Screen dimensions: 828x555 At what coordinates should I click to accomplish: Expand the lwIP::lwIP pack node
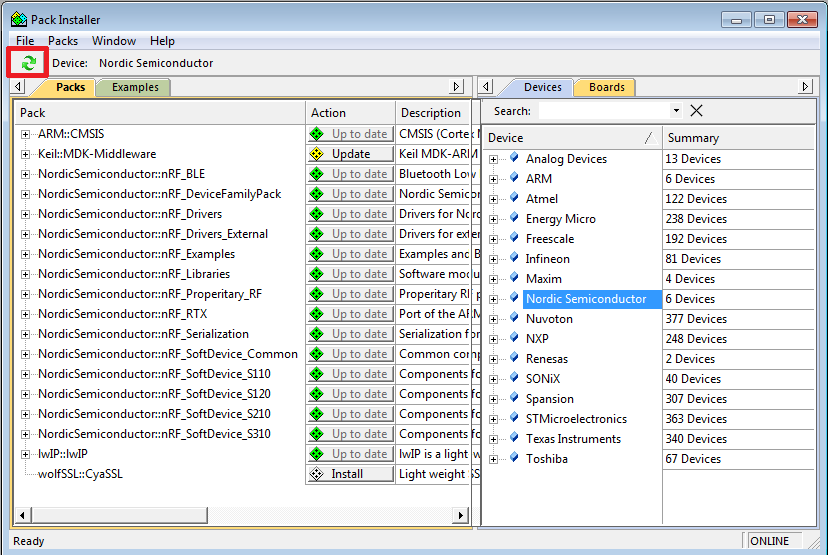[25, 454]
